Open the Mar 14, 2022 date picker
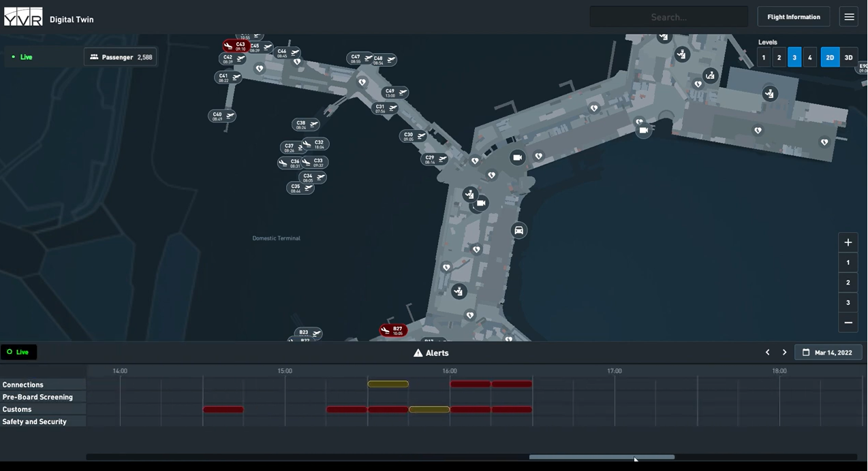This screenshot has width=868, height=471. [828, 353]
